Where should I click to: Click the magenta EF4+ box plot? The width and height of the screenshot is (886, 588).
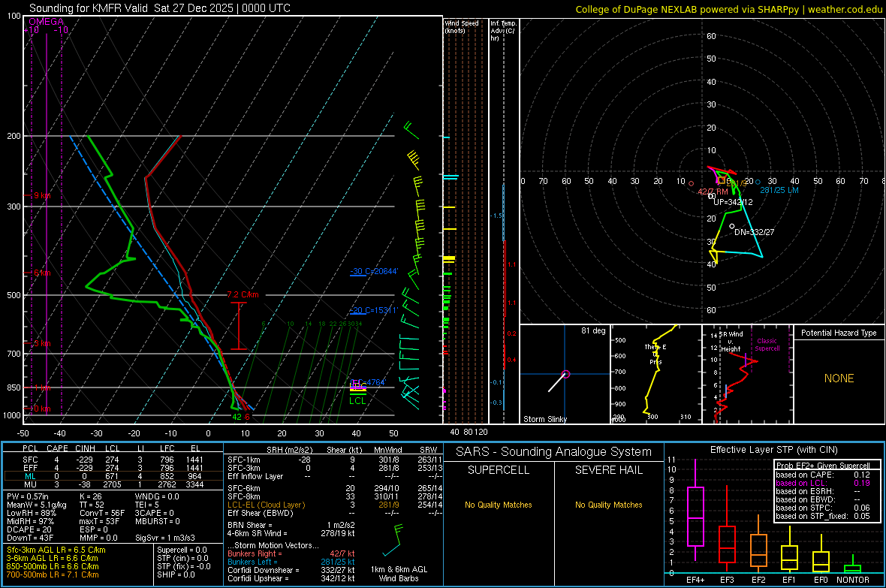tap(695, 510)
